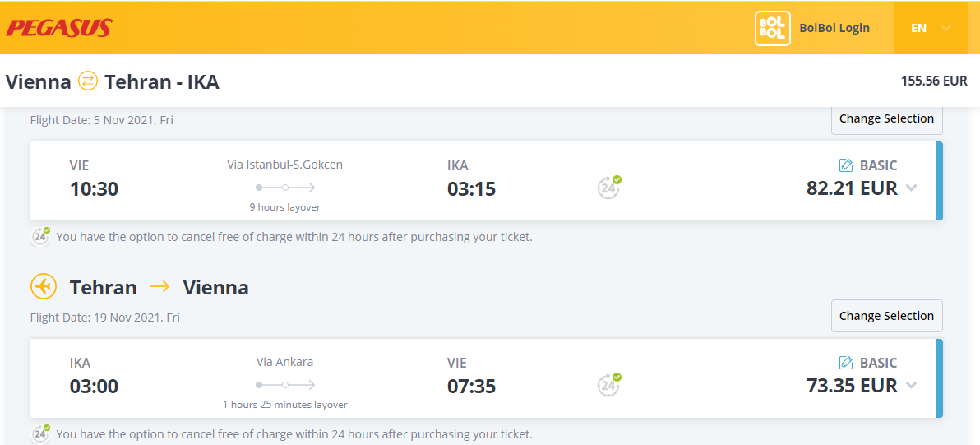The width and height of the screenshot is (980, 445).
Task: Click edit pencil icon beside 73.35 EUR BASIC
Action: (x=846, y=363)
